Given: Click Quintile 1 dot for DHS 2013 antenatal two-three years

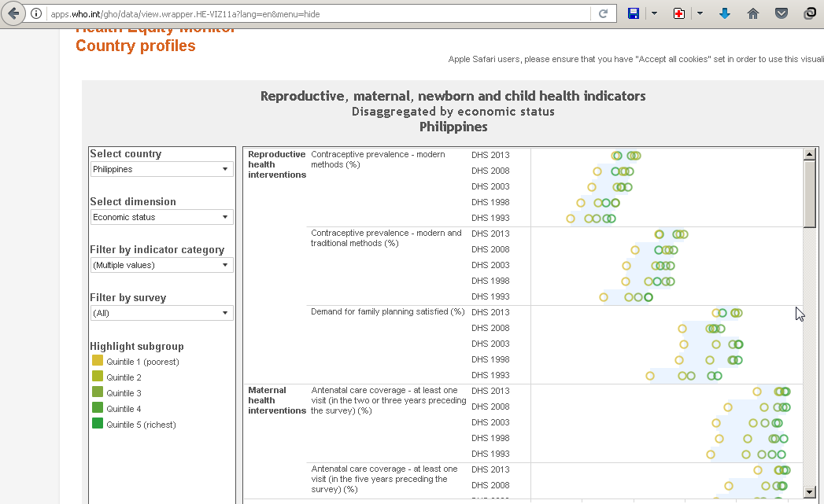Looking at the screenshot, I should [757, 391].
